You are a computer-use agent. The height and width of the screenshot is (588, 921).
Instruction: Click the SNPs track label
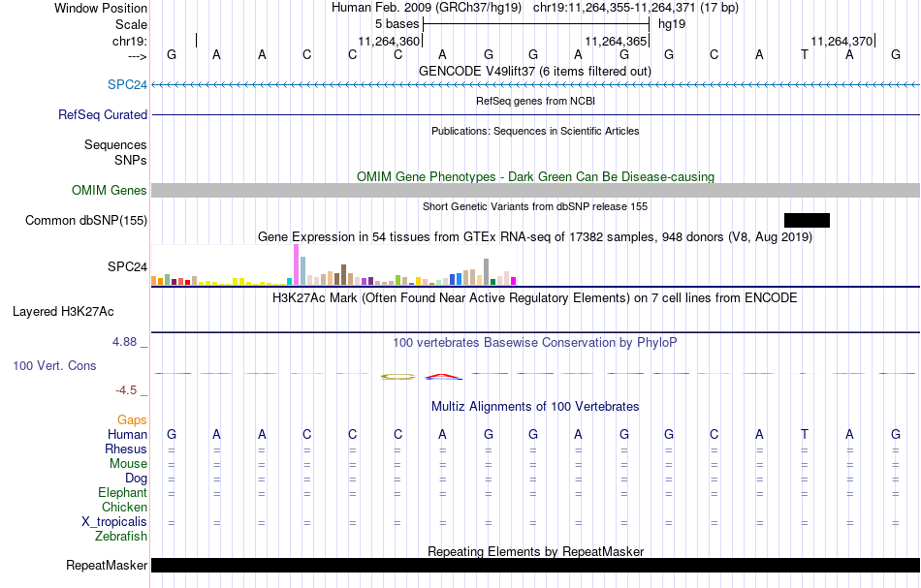pyautogui.click(x=131, y=160)
